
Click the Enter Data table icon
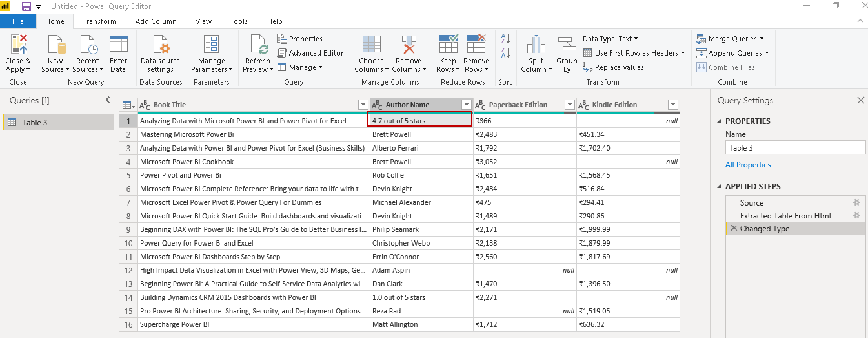click(118, 45)
